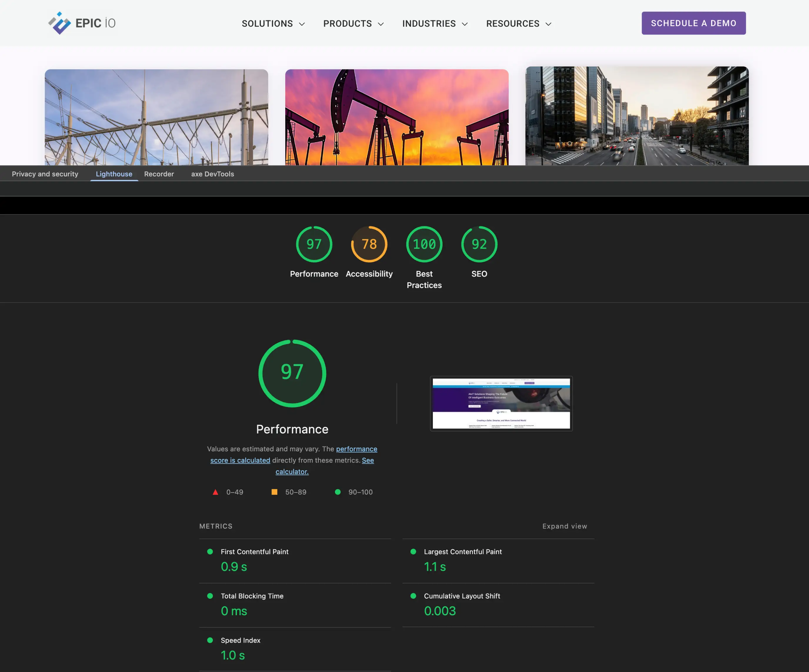809x672 pixels.
Task: Click the orange Accessibility 78 gauge
Action: (369, 244)
